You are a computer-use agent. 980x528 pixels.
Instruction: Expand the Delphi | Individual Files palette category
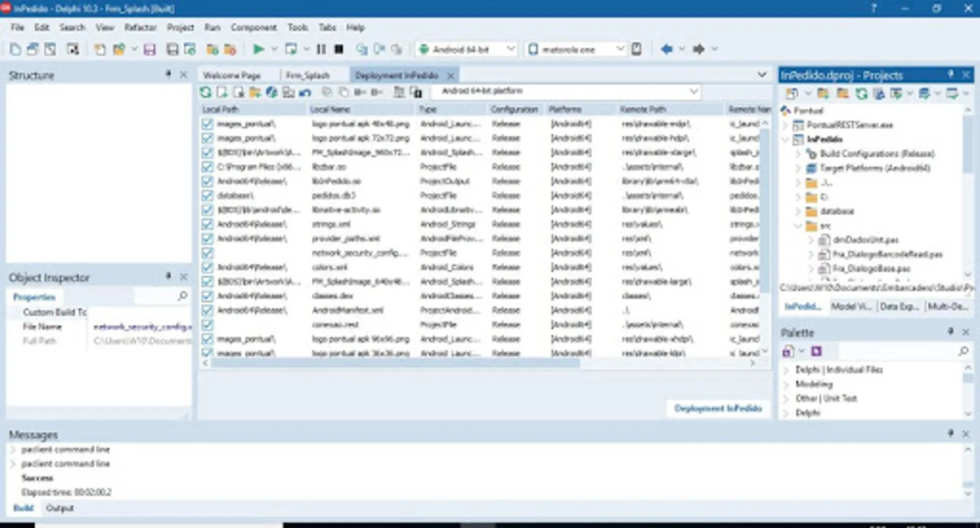[x=786, y=370]
